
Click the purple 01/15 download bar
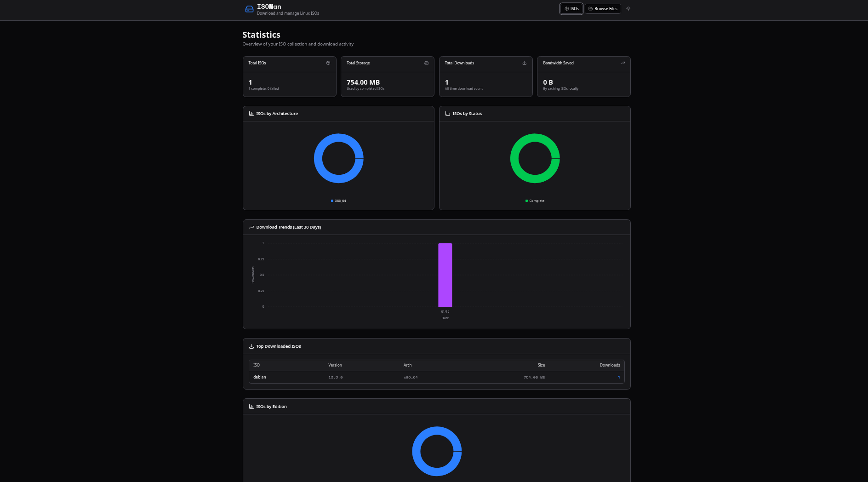click(445, 275)
